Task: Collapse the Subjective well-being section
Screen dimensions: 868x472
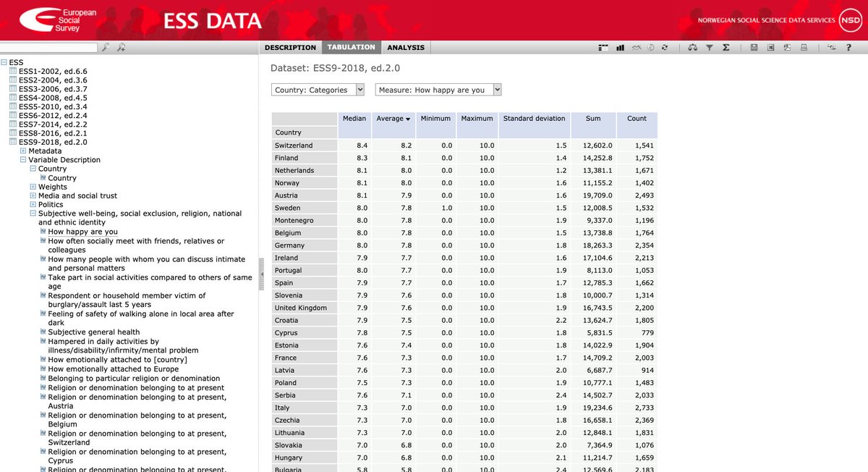Action: click(33, 214)
